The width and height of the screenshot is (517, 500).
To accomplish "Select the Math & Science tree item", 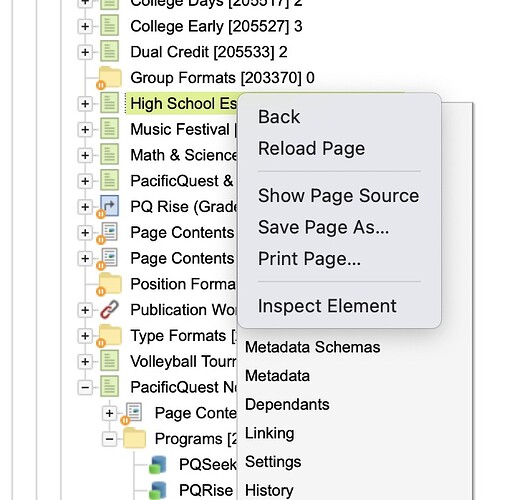I will 184,155.
